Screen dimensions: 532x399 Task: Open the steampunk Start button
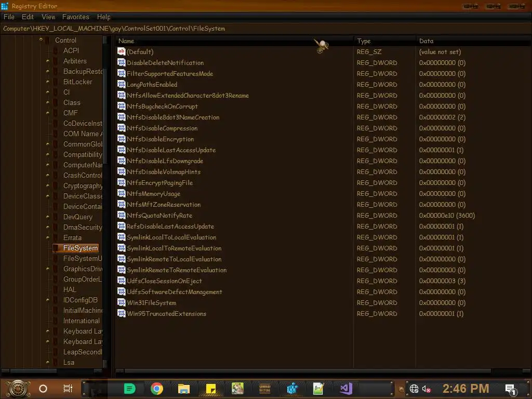coord(18,389)
